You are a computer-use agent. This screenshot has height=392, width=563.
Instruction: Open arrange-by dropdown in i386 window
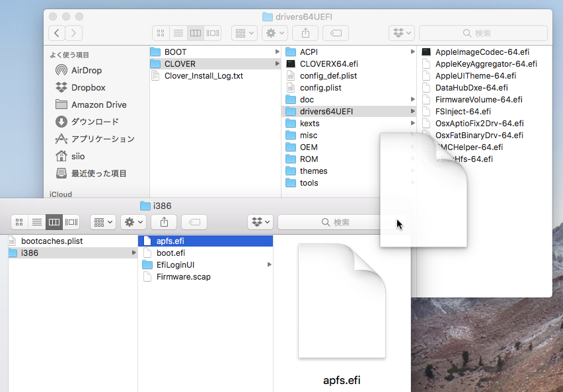pyautogui.click(x=103, y=222)
